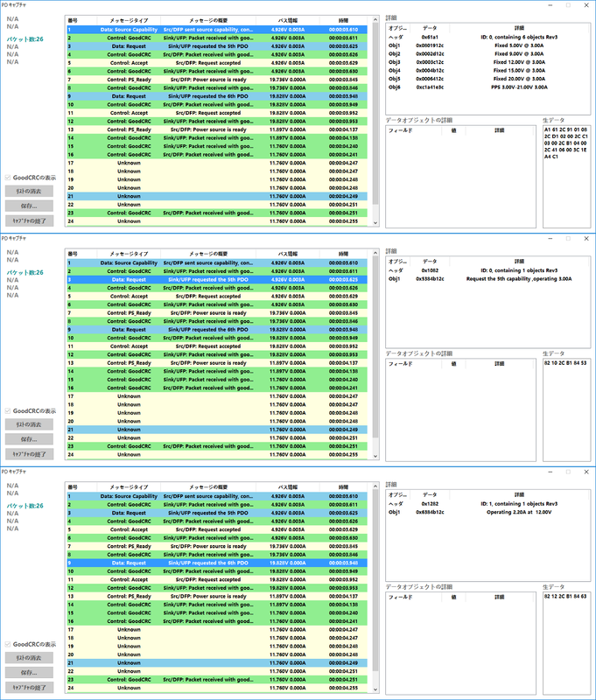Click scroll-up arrow of bottom window packet list
Viewport: 596px width, 700px height.
[375, 486]
